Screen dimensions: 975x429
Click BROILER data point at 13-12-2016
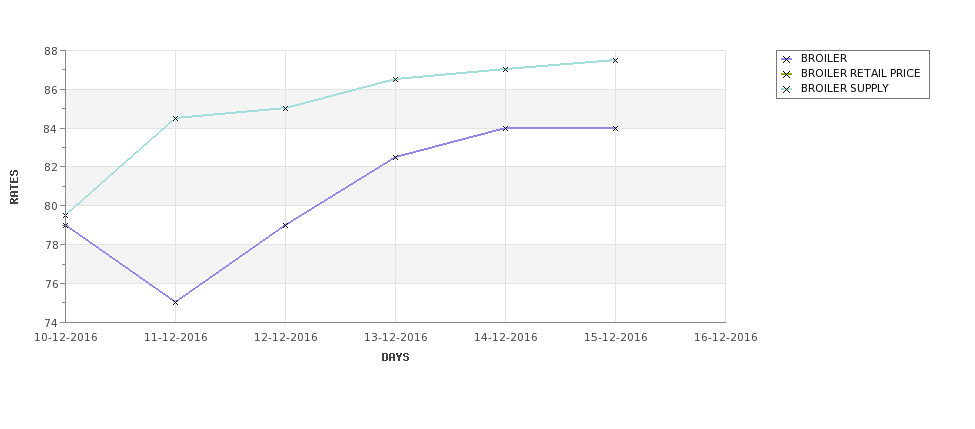395,157
